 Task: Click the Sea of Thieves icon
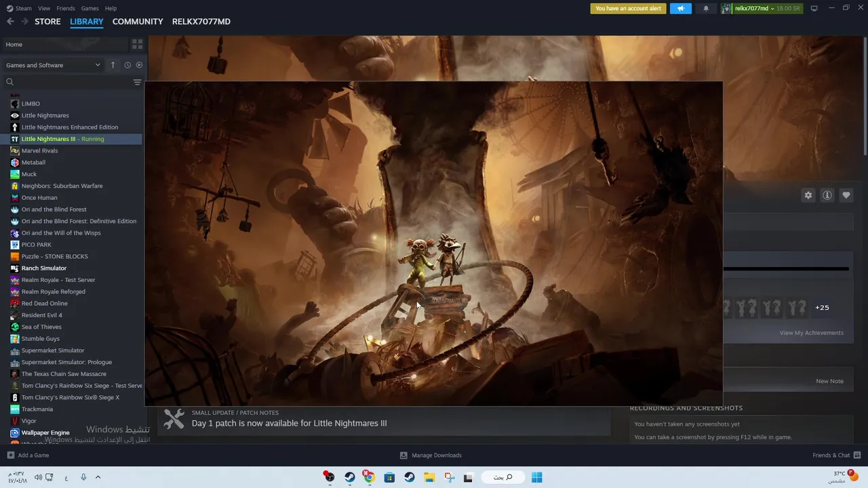tap(15, 327)
